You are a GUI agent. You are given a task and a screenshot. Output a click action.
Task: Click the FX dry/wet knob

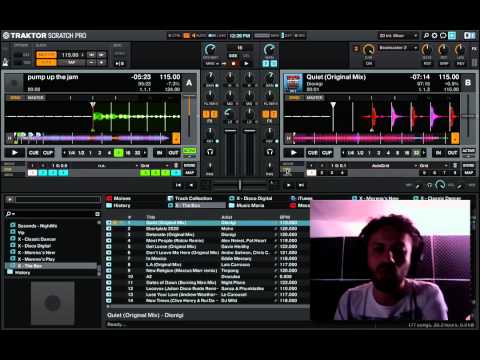coord(369,50)
